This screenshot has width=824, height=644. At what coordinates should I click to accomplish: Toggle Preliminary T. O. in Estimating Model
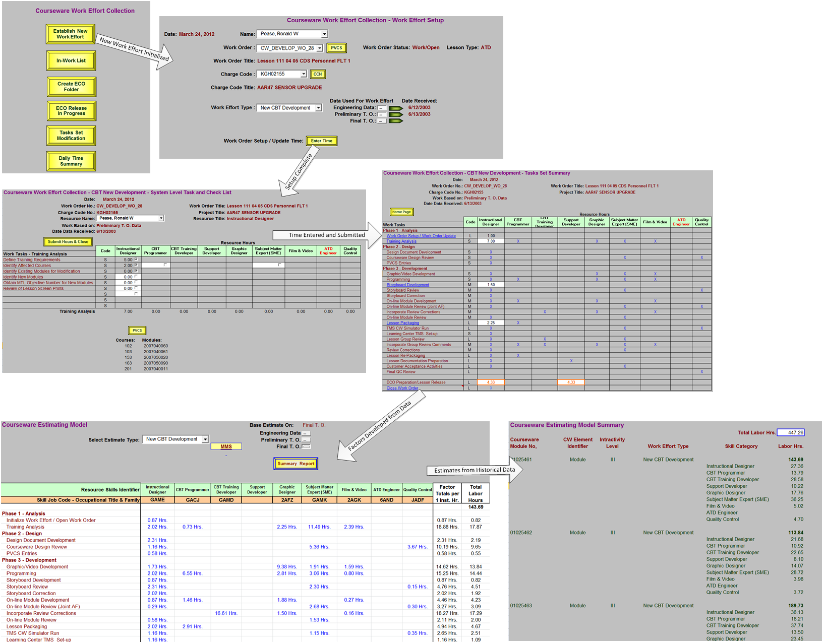(x=307, y=440)
